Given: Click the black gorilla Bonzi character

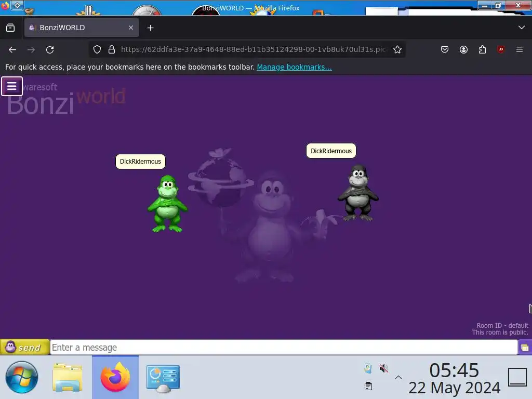Looking at the screenshot, I should click(x=358, y=193).
